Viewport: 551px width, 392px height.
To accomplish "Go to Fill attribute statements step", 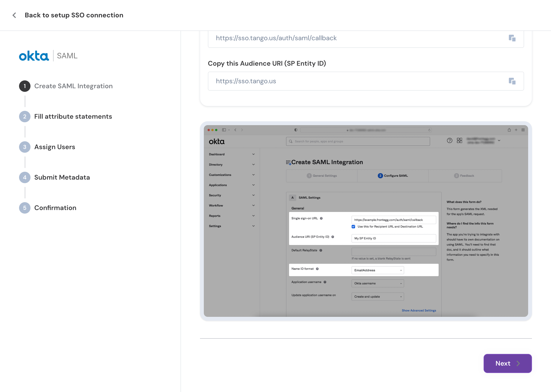I will [x=73, y=117].
